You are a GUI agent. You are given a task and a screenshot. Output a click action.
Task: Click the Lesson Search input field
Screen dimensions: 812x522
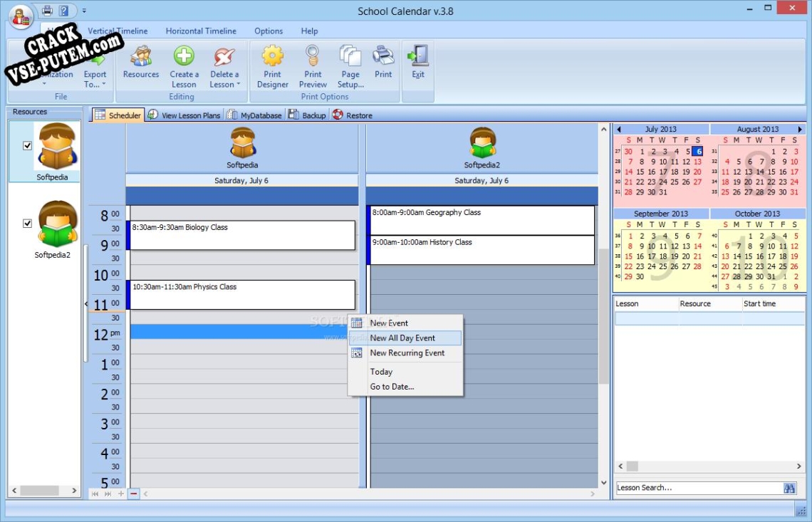click(697, 488)
